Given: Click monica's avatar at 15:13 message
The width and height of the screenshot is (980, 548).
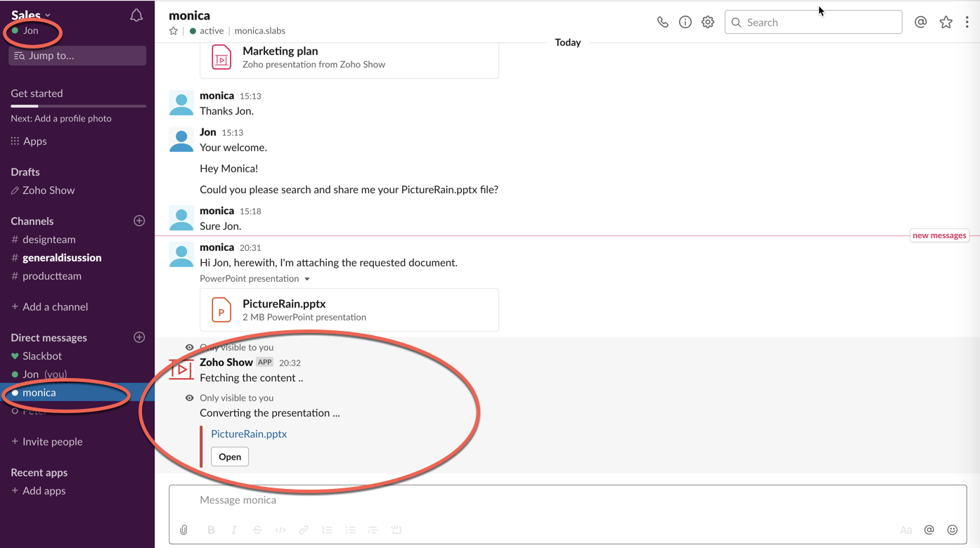Looking at the screenshot, I should 181,103.
